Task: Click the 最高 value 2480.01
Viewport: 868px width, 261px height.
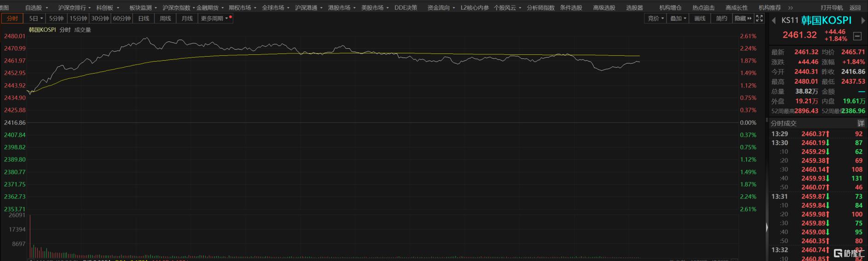Action: click(x=806, y=81)
